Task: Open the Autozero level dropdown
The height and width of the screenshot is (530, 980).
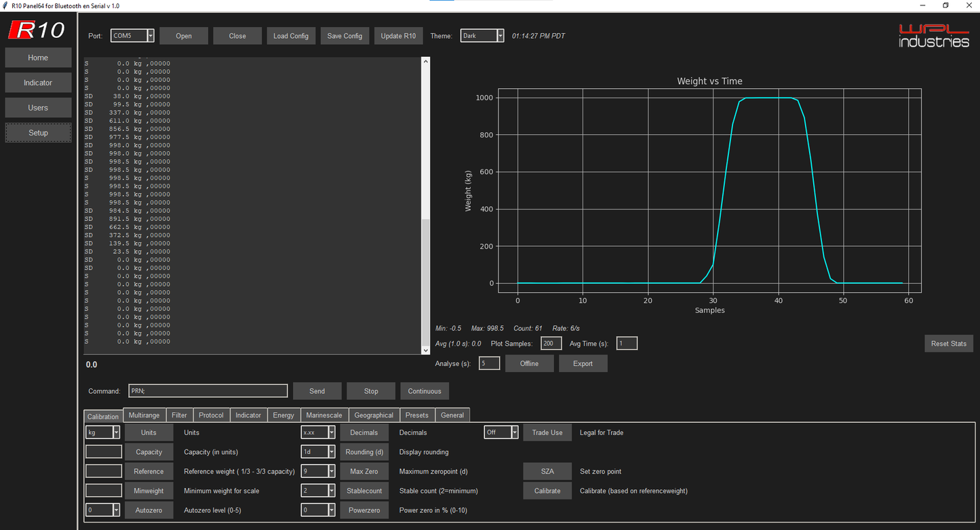Action: pyautogui.click(x=116, y=510)
